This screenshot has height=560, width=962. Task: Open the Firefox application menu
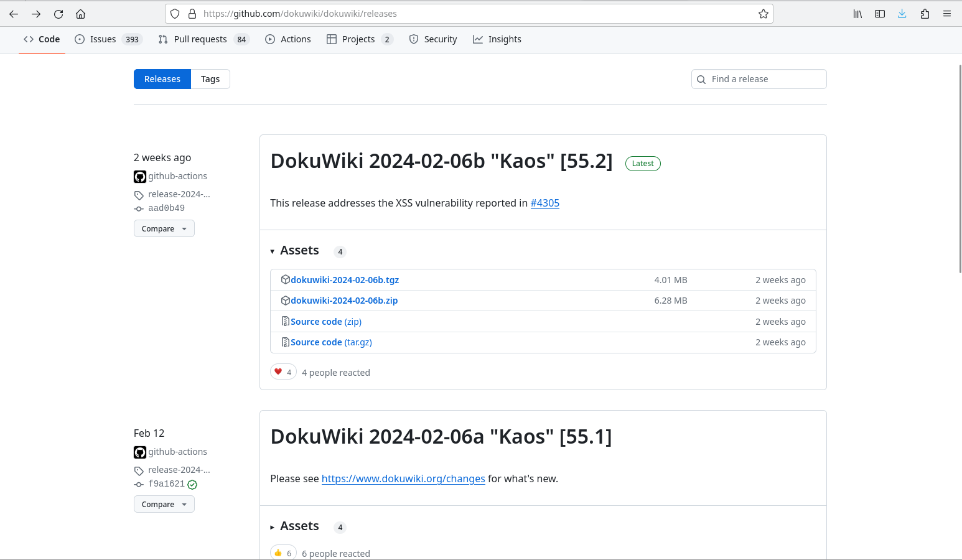(x=946, y=14)
